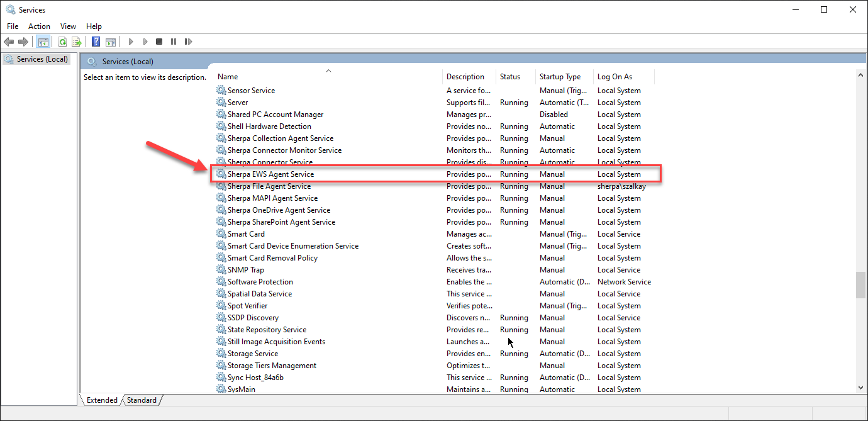This screenshot has width=868, height=421.
Task: Switch to the Standard tab
Action: coord(142,400)
